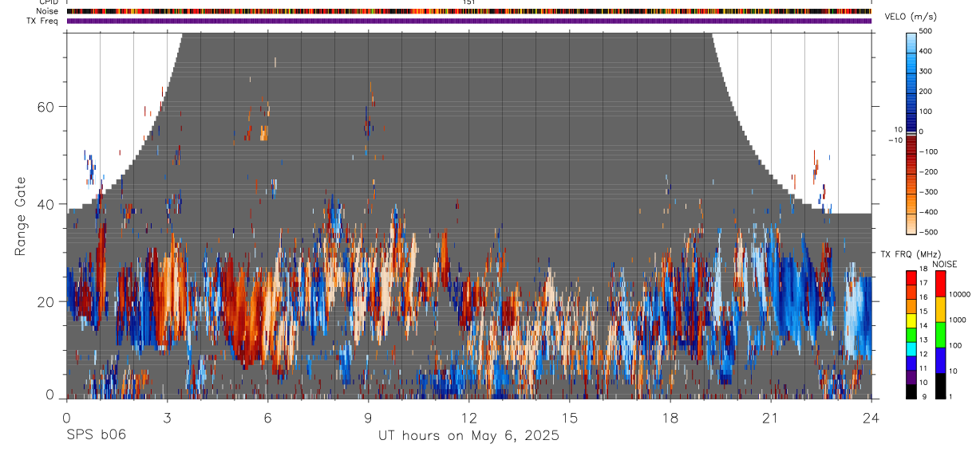The height and width of the screenshot is (452, 980).
Task: Click the 9 hour tick label
Action: (x=368, y=417)
